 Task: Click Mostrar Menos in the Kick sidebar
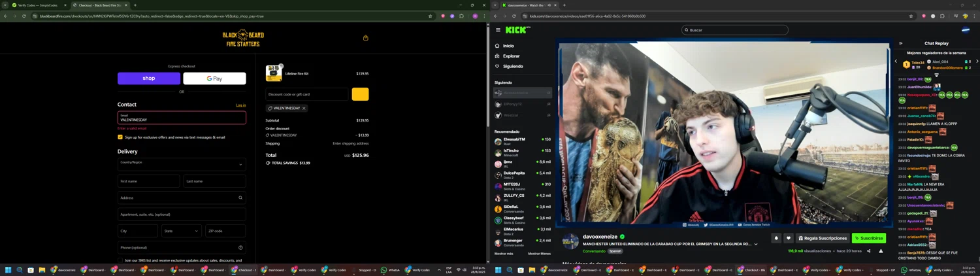click(539, 254)
